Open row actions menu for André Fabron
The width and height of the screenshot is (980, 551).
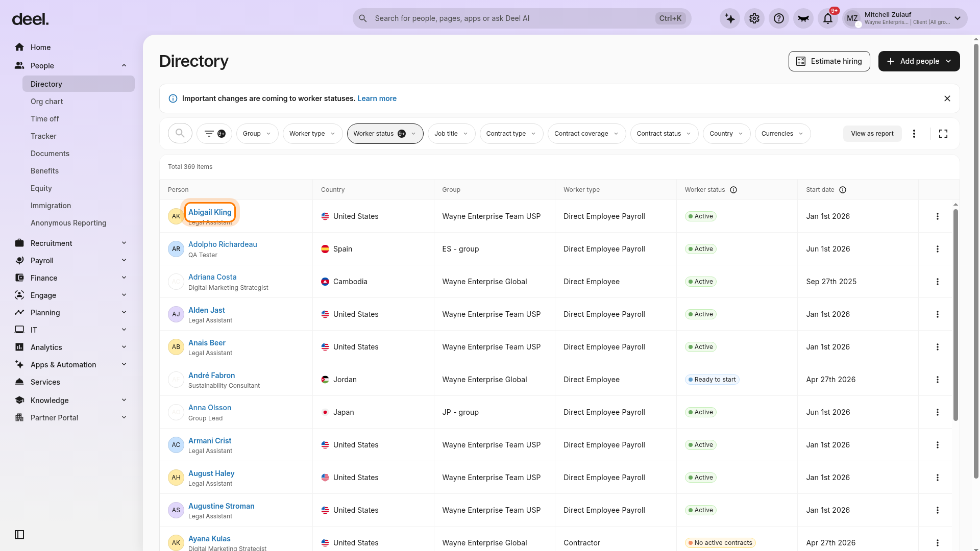click(938, 380)
